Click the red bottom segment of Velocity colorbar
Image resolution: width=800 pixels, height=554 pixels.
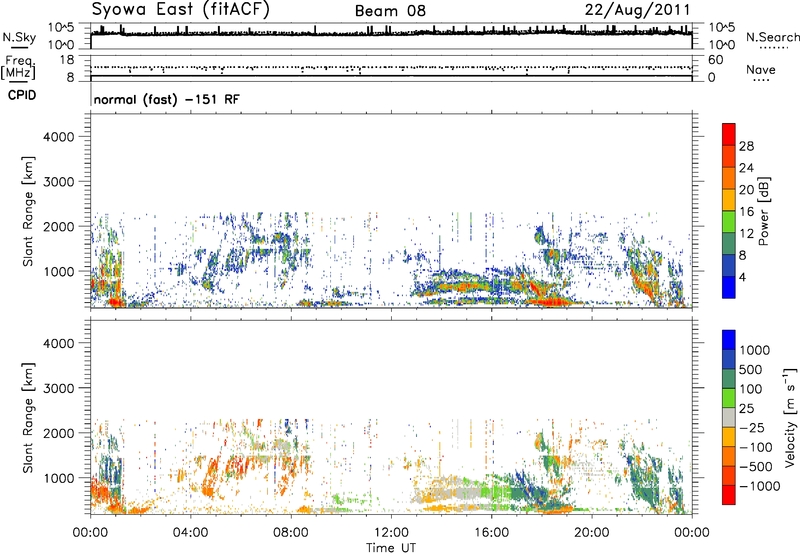[x=729, y=495]
